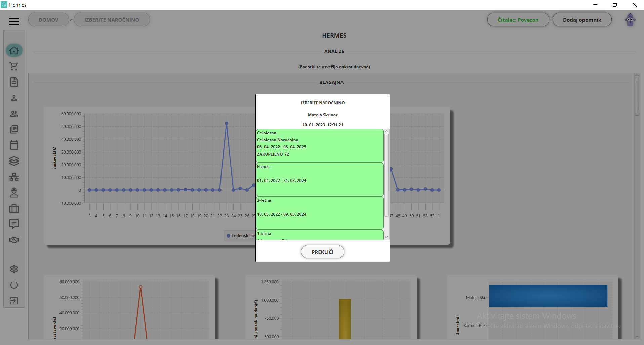The image size is (644, 345).
Task: Restore down the Hermes window
Action: coord(614,5)
